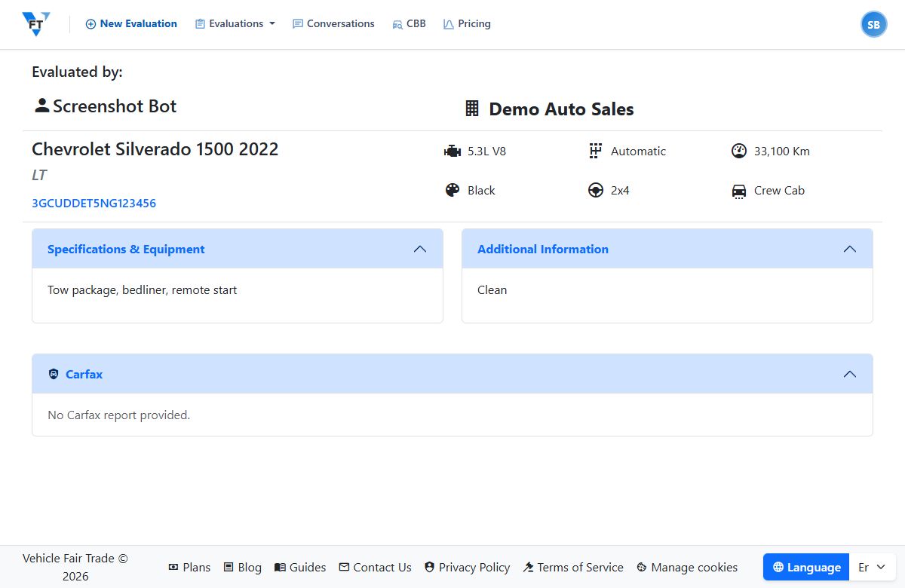Click the Demo Auto Sales dealership name
The height and width of the screenshot is (588, 905).
pos(561,109)
